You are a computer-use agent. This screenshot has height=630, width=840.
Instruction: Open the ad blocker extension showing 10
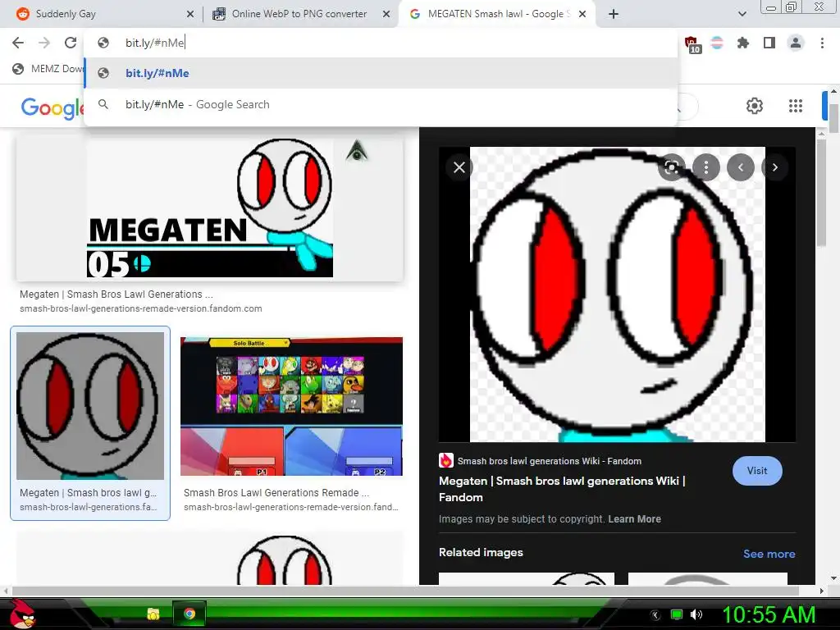coord(692,44)
